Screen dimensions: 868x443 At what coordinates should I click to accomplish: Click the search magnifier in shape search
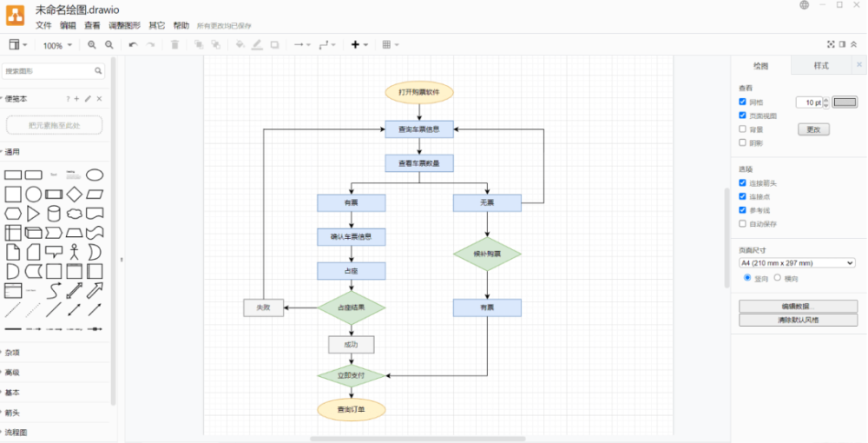(x=98, y=71)
